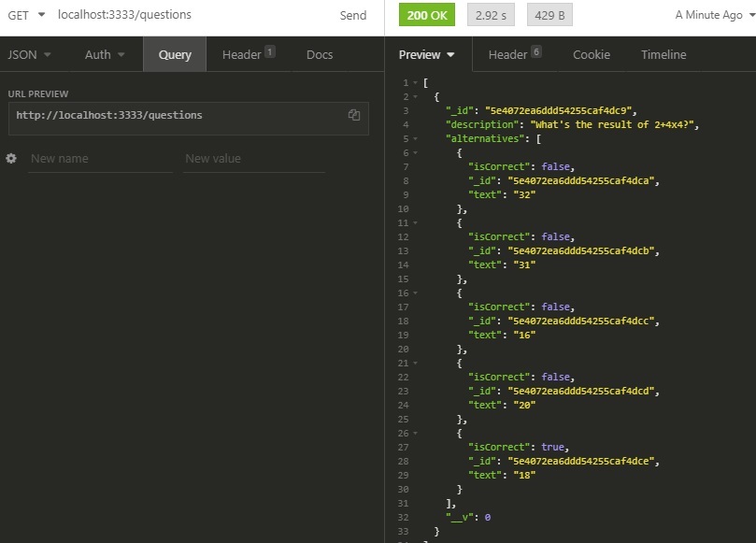The height and width of the screenshot is (543, 756).
Task: Focus the request URL field localhost:3333/questions
Action: tap(124, 14)
